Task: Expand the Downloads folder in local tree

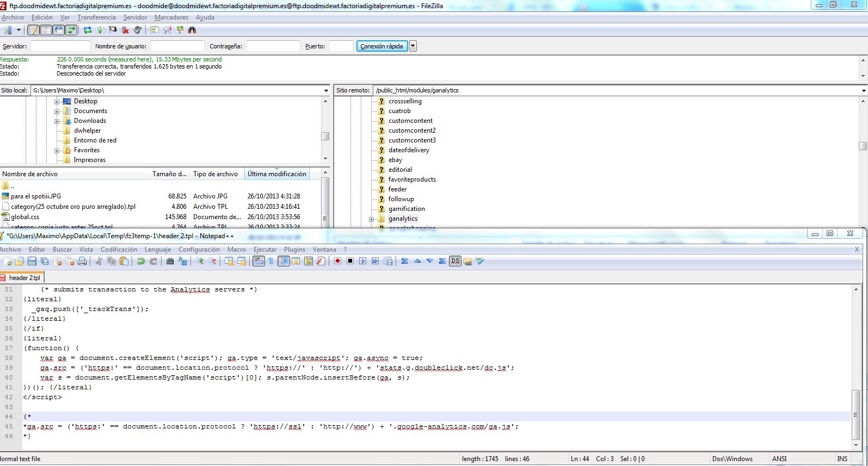Action: coord(57,121)
